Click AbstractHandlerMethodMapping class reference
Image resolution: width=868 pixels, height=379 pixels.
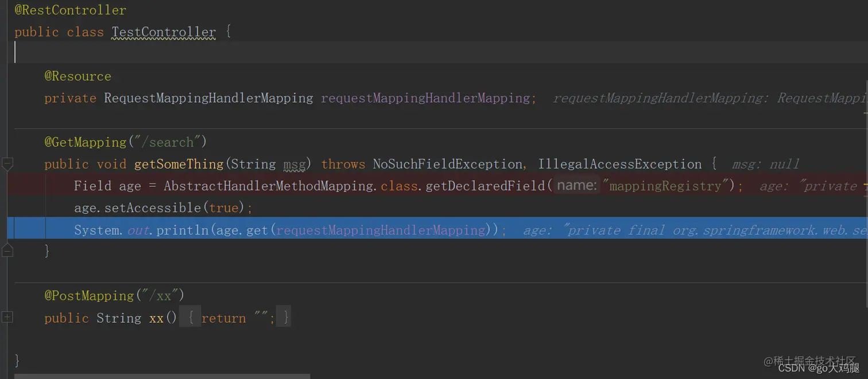pyautogui.click(x=268, y=186)
